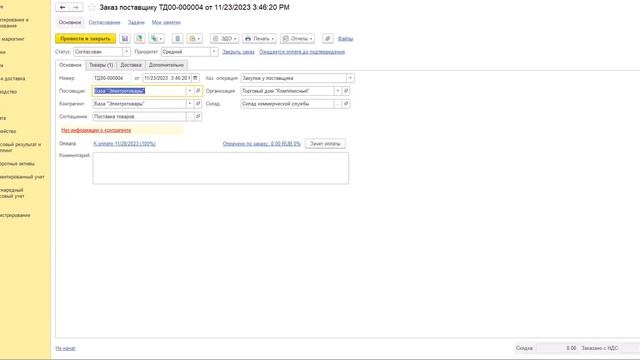Click the paperclip attach files icon
Image resolution: width=640 pixels, height=360 pixels.
point(328,38)
